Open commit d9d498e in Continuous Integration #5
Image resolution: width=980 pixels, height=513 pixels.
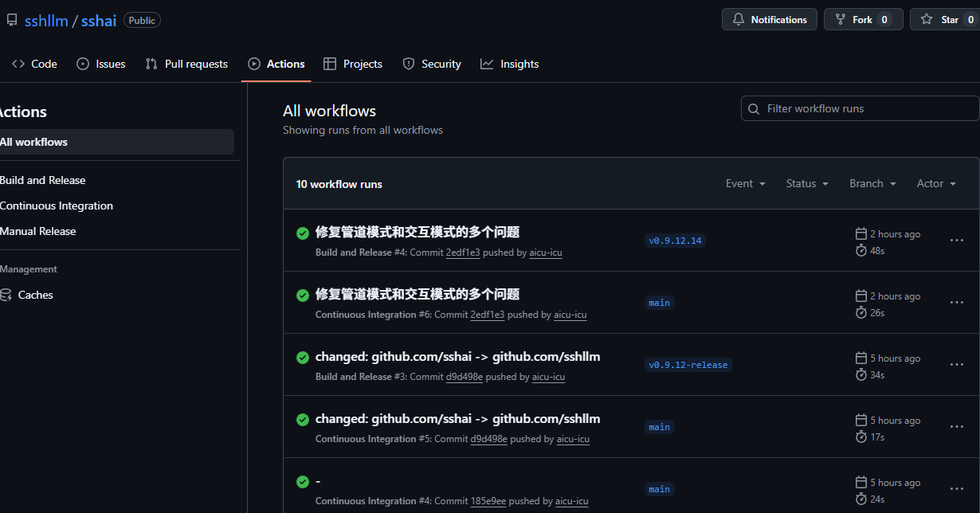point(489,439)
